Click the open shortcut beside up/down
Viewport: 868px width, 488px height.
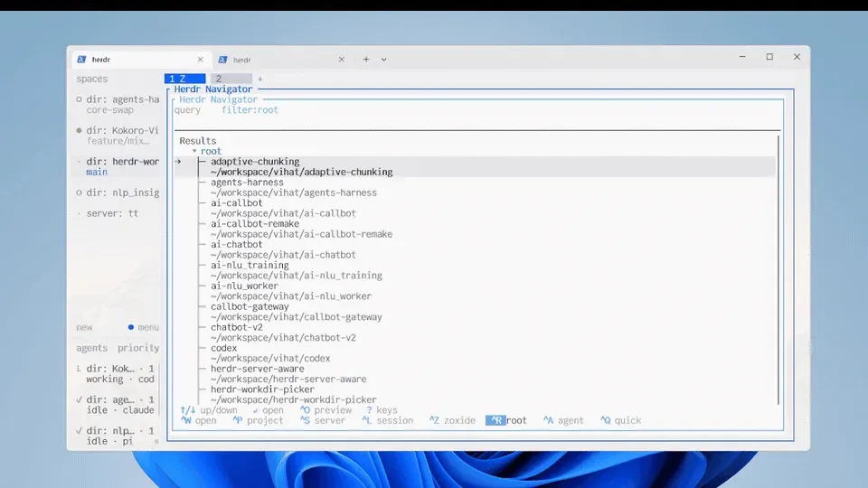coord(268,410)
